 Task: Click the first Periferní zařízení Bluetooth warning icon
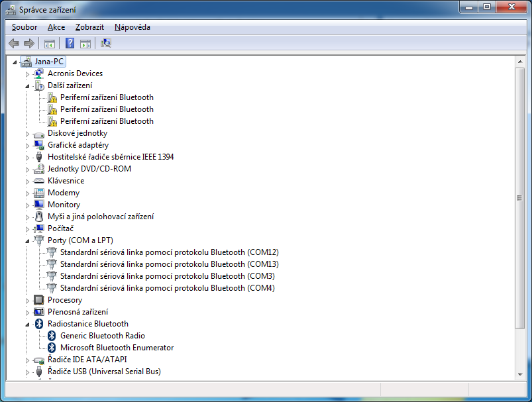(52, 98)
